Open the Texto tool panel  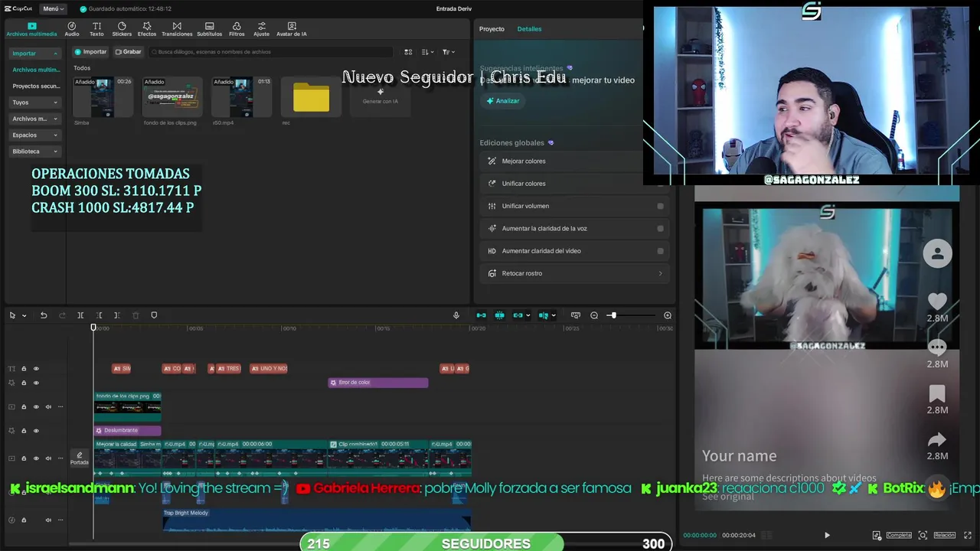point(96,30)
